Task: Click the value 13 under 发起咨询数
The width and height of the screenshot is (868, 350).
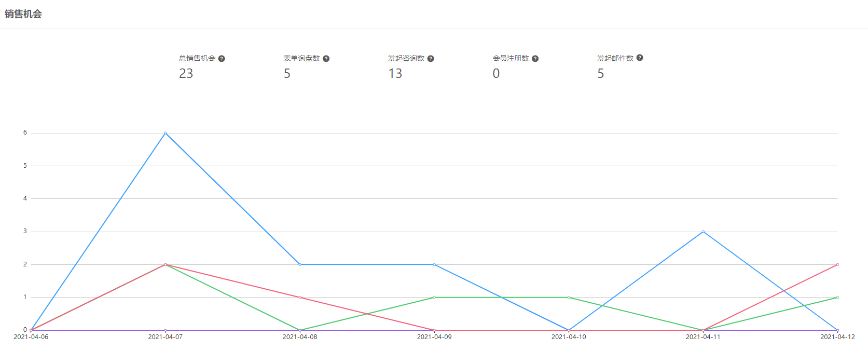Action: [395, 74]
